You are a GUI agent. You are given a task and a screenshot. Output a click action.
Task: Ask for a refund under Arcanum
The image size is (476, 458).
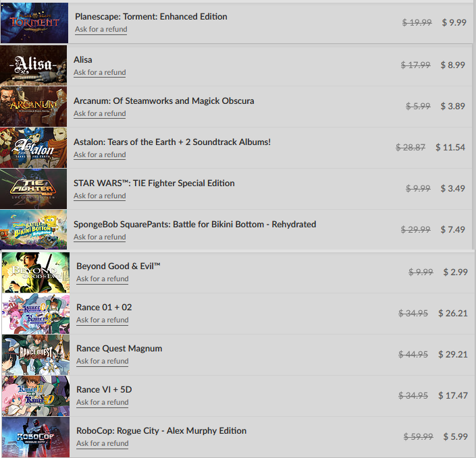pyautogui.click(x=99, y=114)
